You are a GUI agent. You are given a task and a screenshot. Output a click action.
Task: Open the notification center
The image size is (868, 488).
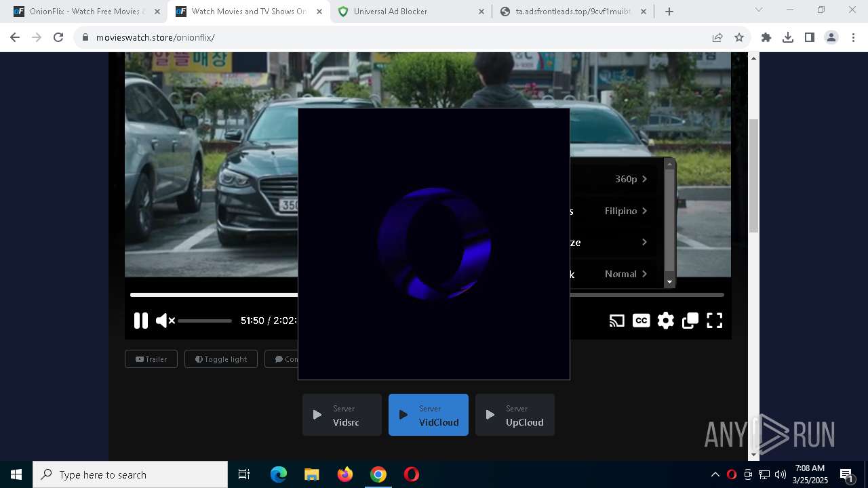[846, 475]
